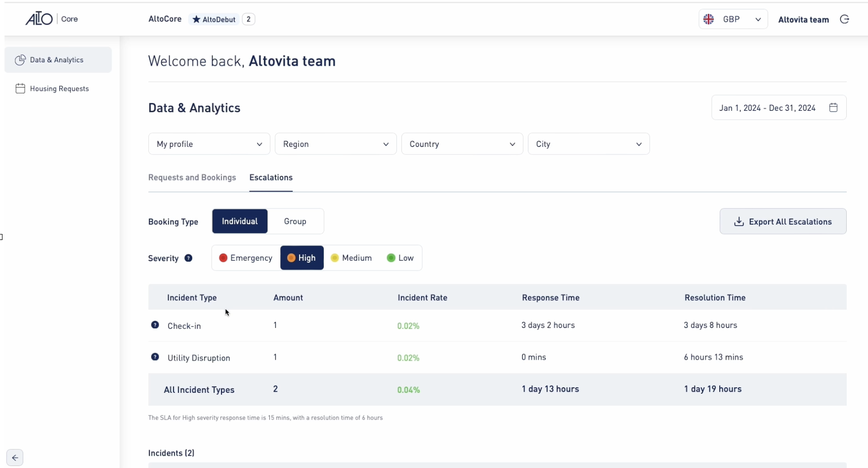Click the Data & Analytics pie chart icon

pos(20,60)
